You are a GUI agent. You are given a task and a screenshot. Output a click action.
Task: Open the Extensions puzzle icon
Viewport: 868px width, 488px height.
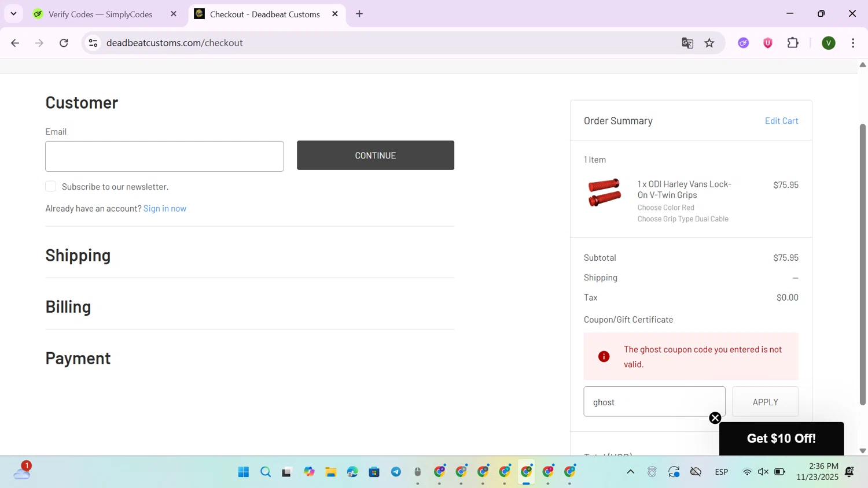793,43
